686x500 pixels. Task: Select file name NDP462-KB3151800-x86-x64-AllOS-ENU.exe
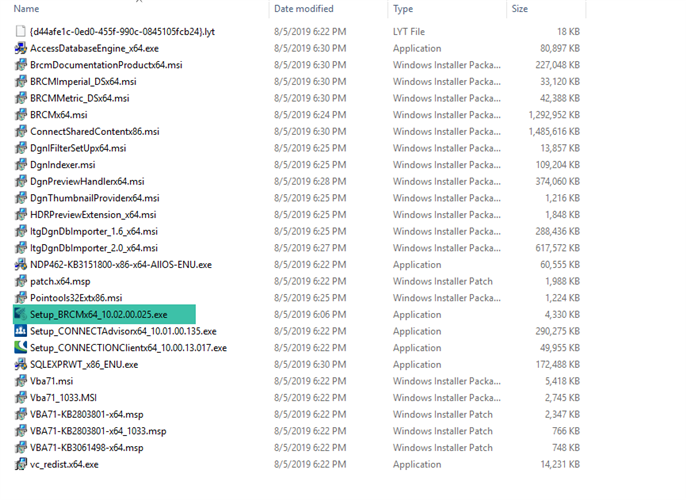121,264
